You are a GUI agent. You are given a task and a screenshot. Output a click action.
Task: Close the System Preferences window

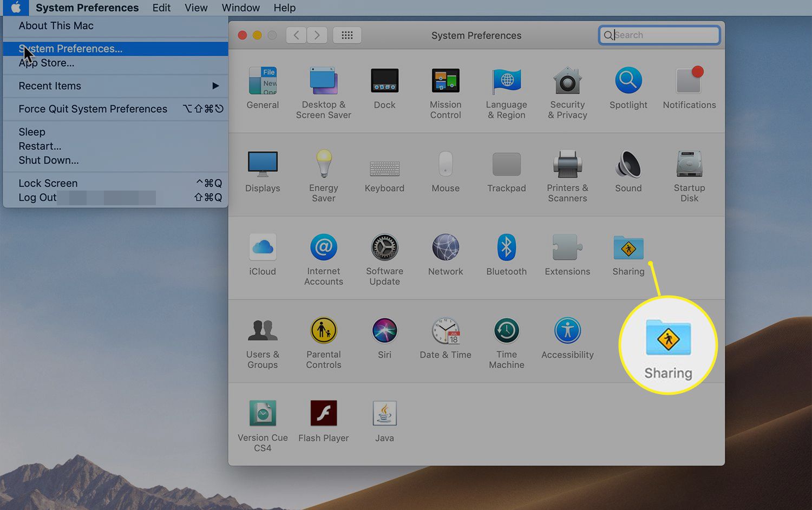point(243,35)
